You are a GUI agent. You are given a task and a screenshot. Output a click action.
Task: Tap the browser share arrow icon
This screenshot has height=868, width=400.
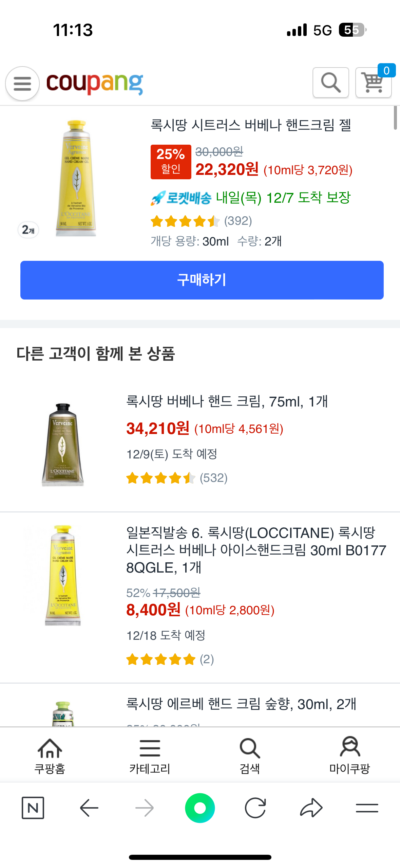311,808
